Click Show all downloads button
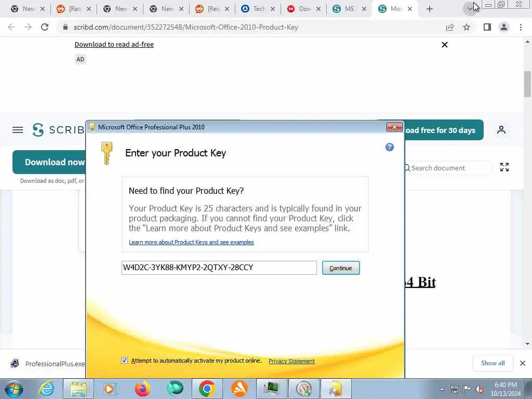532x399 pixels. click(493, 363)
